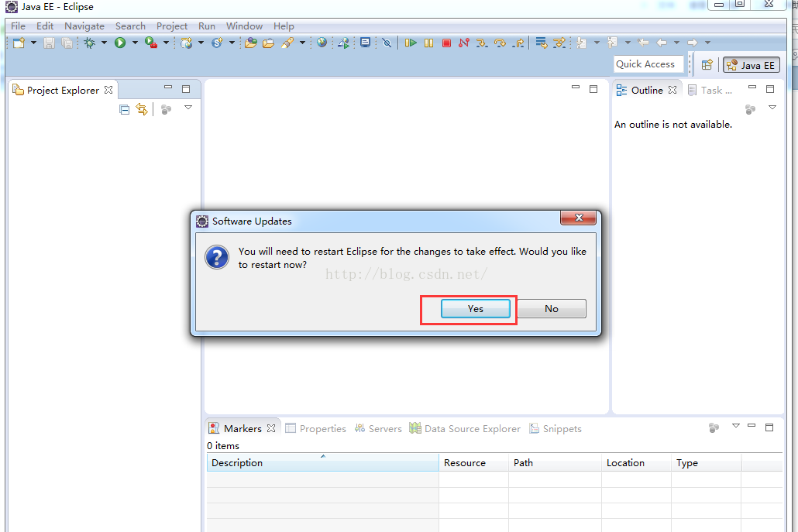Click the Open Type folder icon
798x532 pixels.
point(250,43)
